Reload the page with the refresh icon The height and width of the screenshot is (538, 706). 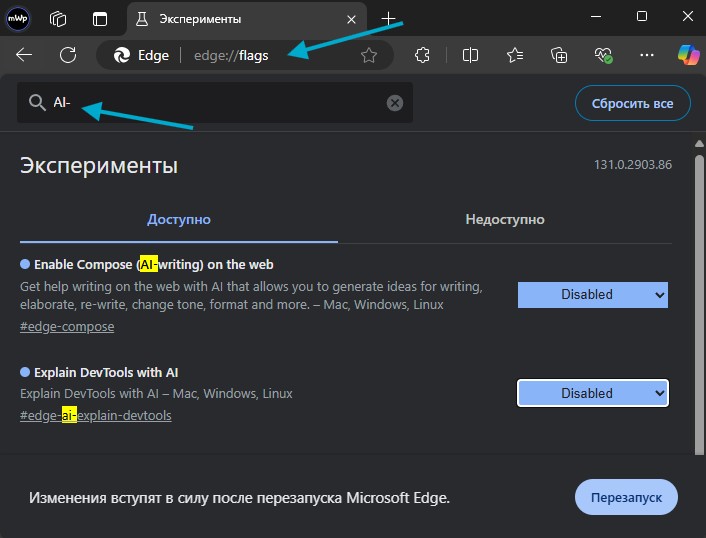(x=68, y=55)
